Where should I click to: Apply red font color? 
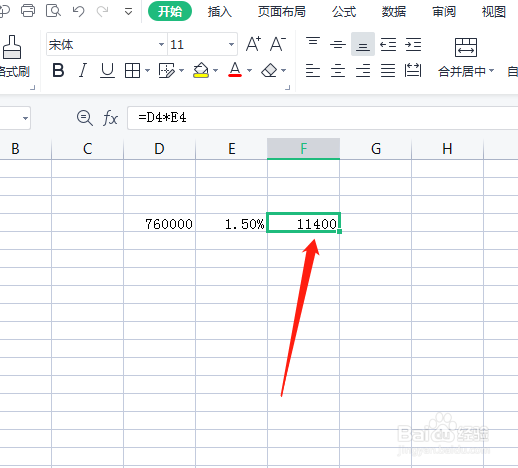coord(235,70)
